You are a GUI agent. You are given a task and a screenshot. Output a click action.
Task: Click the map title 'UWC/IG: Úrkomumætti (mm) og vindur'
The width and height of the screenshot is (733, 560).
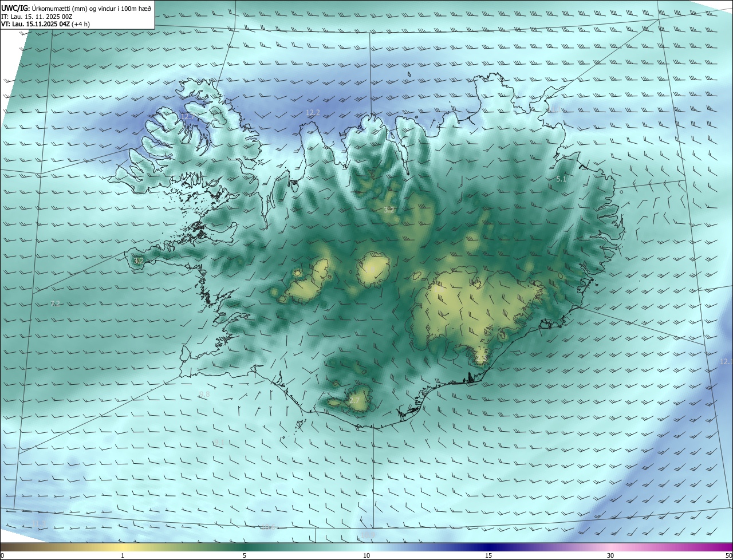[76, 8]
